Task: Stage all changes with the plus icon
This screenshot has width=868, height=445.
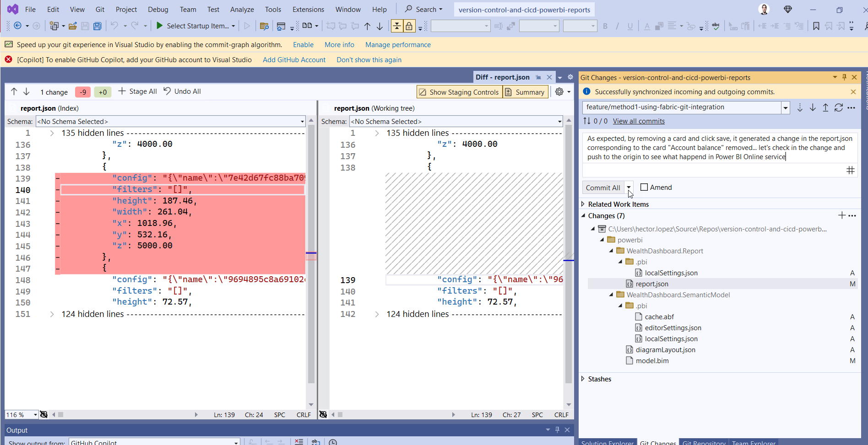Action: pyautogui.click(x=122, y=91)
